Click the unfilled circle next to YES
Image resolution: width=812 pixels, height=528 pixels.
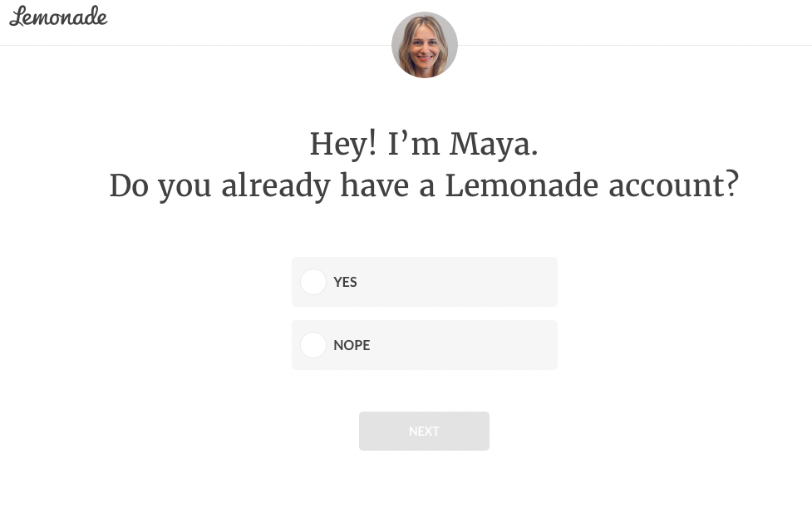313,282
